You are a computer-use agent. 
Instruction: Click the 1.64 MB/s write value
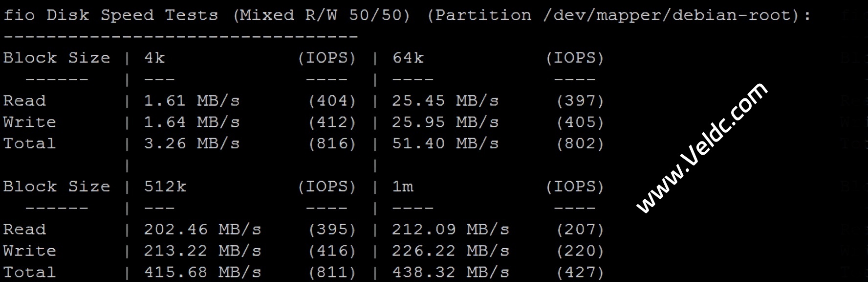click(x=192, y=122)
